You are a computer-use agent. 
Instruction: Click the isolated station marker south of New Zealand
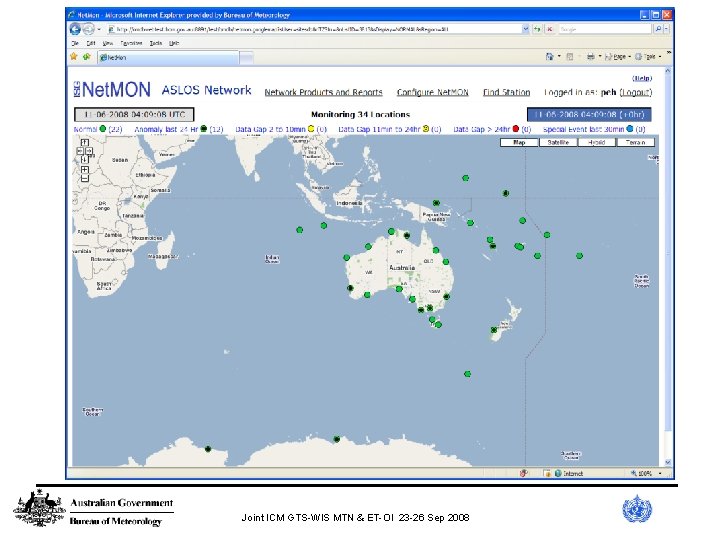click(467, 374)
